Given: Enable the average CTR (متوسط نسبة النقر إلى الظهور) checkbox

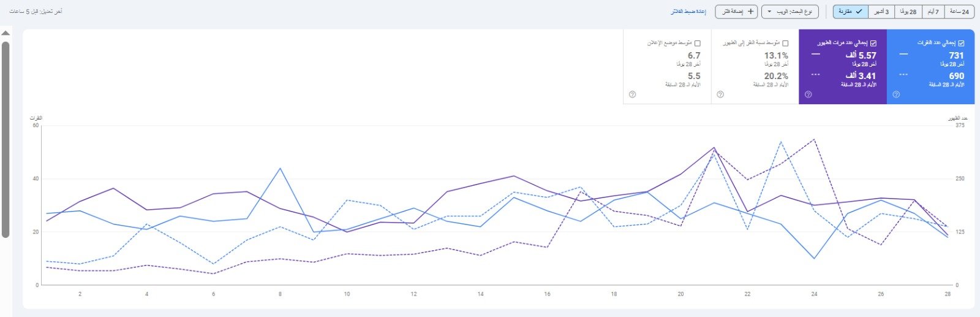Looking at the screenshot, I should click(785, 43).
